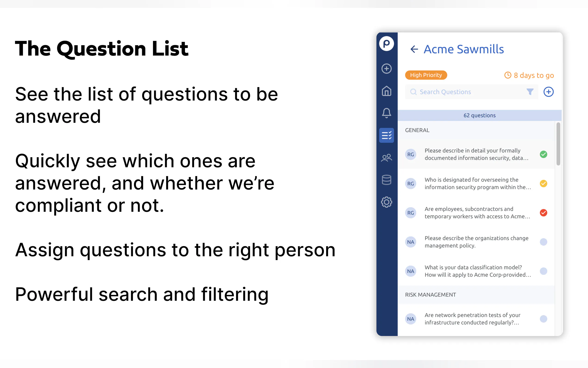588x368 pixels.
Task: Open notifications bell icon
Action: tap(386, 113)
